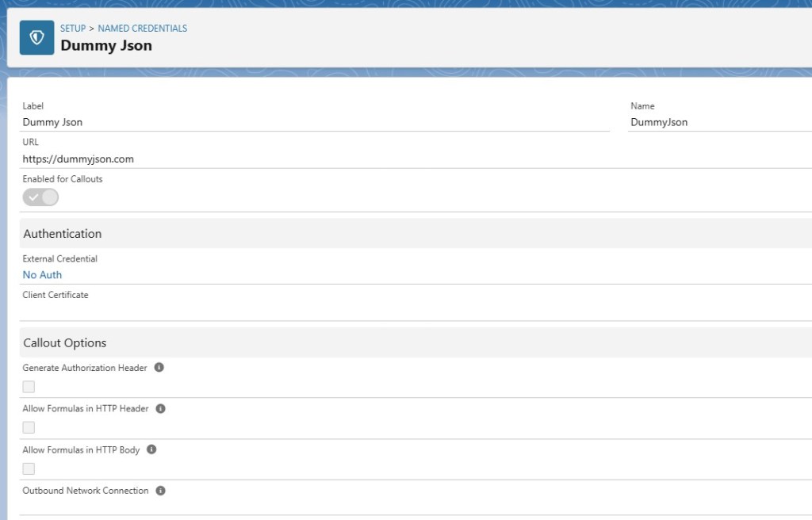Viewport: 812px width, 520px height.
Task: Click the Dummy Json page title
Action: [x=106, y=46]
